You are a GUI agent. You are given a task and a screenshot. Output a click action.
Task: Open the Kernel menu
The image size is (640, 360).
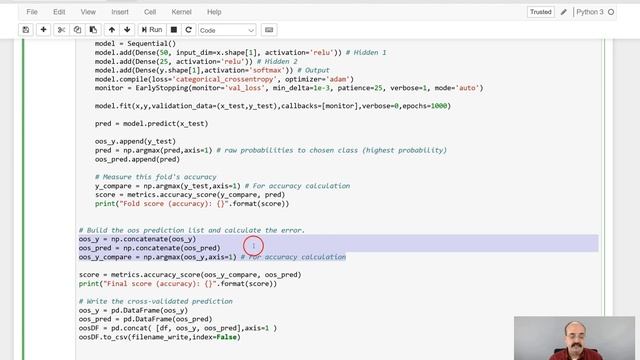[182, 12]
